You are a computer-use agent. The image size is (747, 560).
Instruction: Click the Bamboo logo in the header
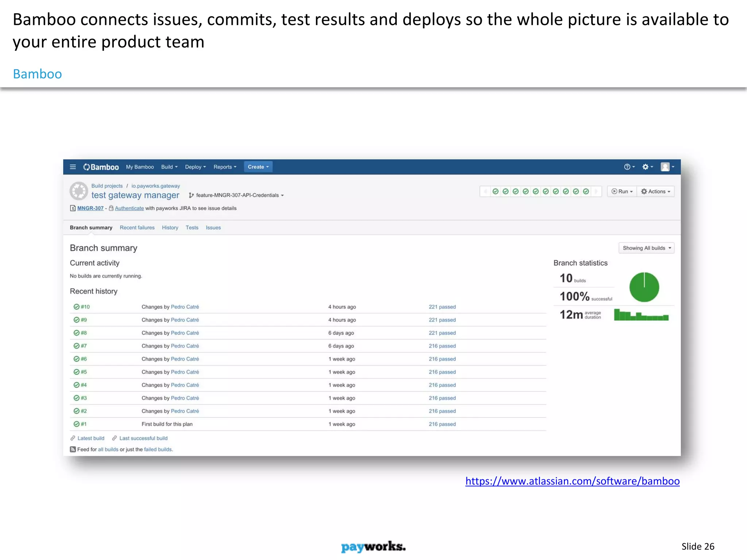[101, 167]
